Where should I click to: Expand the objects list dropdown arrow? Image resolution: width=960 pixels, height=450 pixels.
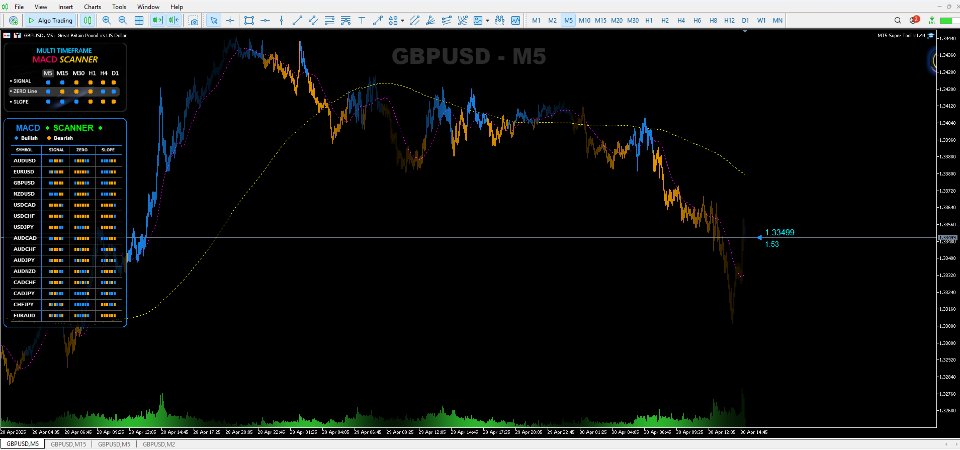(x=402, y=20)
